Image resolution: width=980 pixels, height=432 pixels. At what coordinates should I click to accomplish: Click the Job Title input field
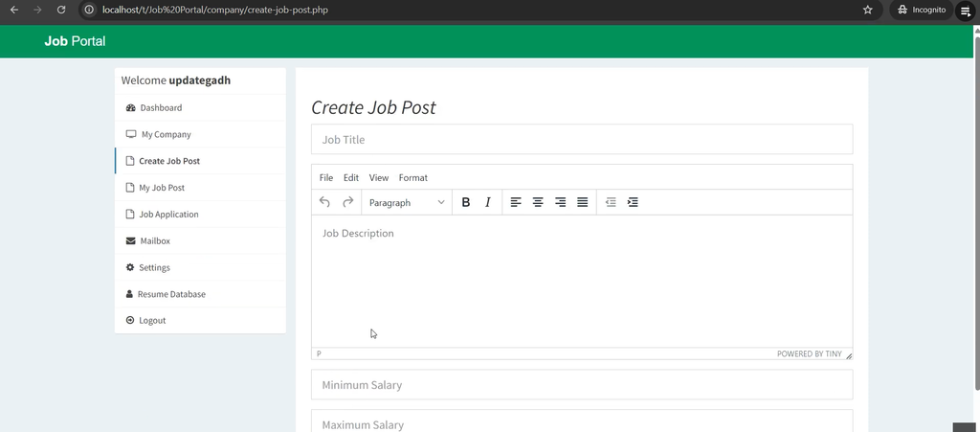(582, 139)
